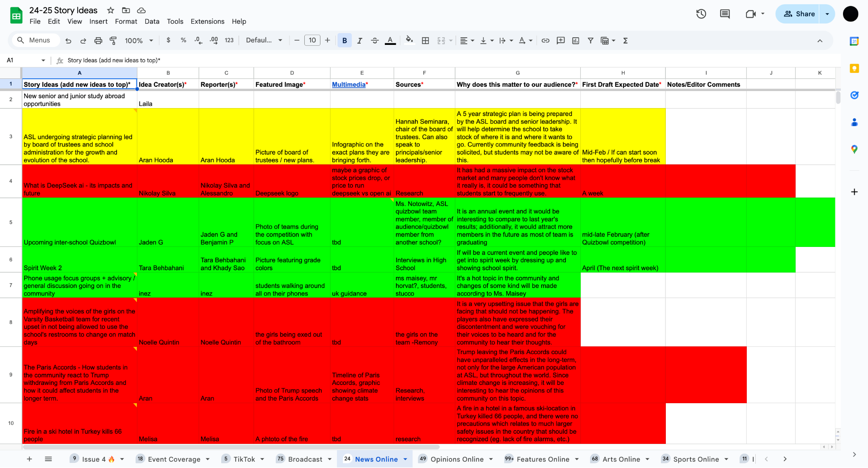The width and height of the screenshot is (868, 468).
Task: Toggle italic formatting button
Action: click(x=359, y=41)
